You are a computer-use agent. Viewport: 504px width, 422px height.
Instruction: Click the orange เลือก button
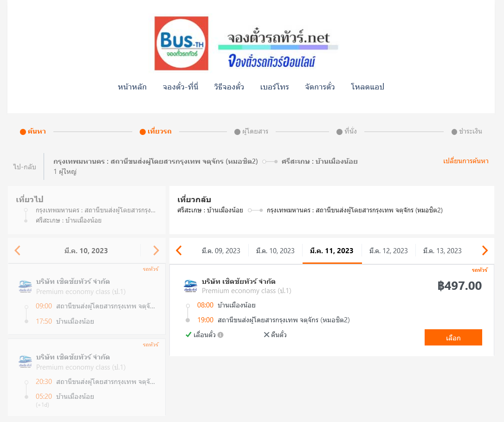coord(453,338)
